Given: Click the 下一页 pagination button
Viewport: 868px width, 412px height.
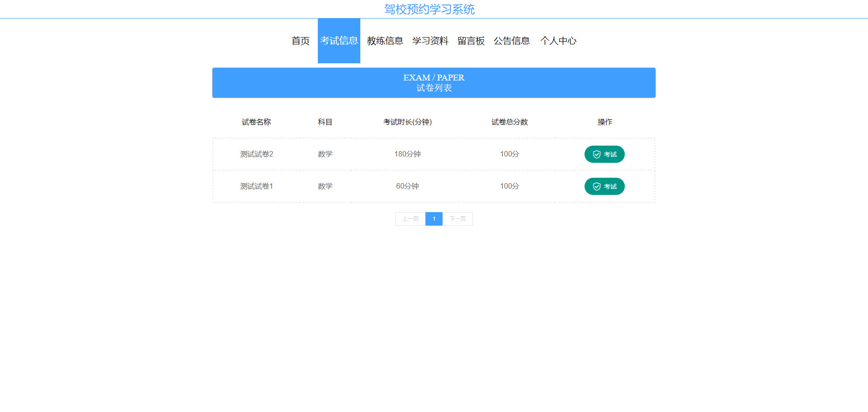Looking at the screenshot, I should pyautogui.click(x=458, y=219).
